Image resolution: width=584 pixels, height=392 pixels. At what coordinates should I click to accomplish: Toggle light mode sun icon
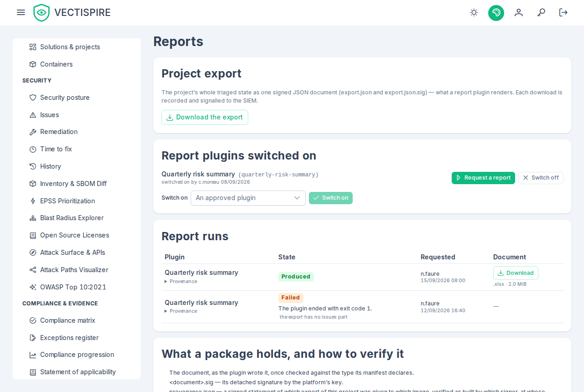[x=474, y=12]
